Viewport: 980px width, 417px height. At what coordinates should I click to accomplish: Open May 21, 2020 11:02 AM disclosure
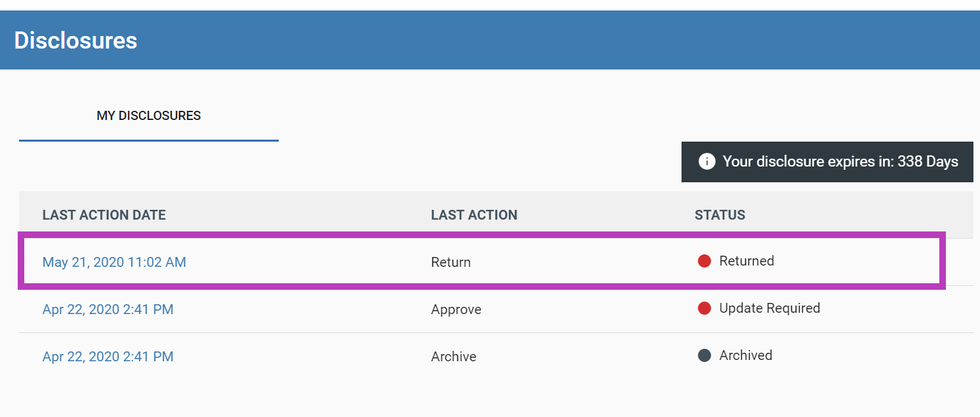point(114,262)
